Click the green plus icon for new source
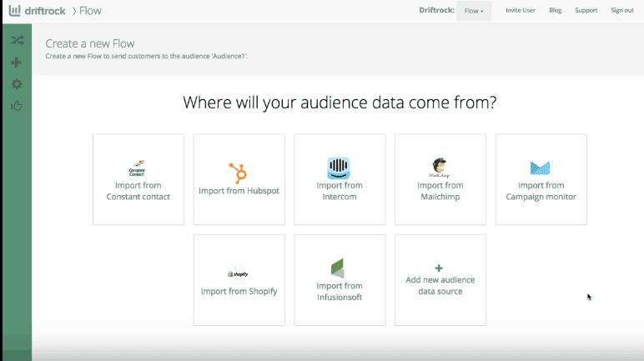The height and width of the screenshot is (361, 644). click(439, 268)
